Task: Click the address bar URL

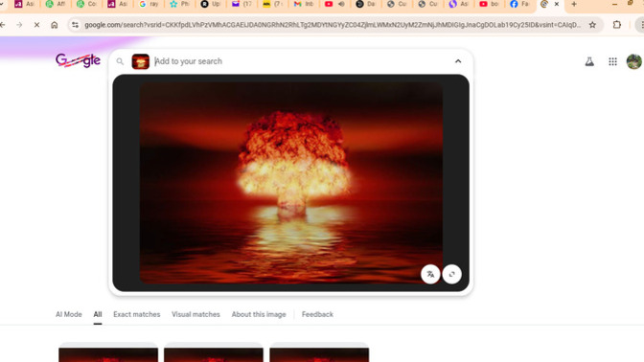Action: pyautogui.click(x=333, y=25)
